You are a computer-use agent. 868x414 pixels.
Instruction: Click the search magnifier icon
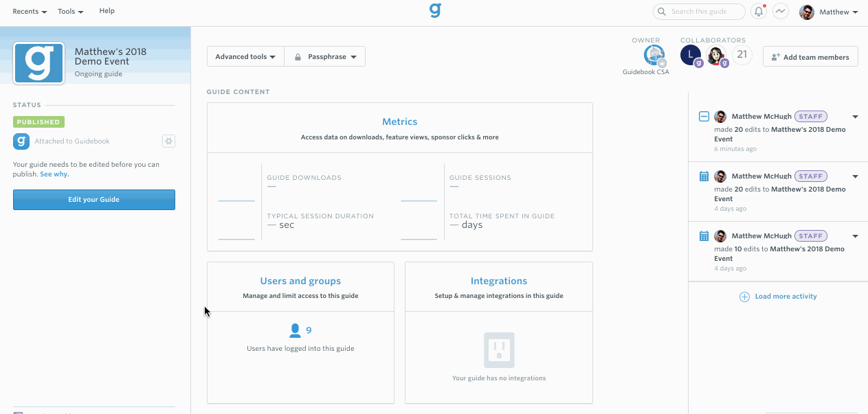click(x=662, y=12)
